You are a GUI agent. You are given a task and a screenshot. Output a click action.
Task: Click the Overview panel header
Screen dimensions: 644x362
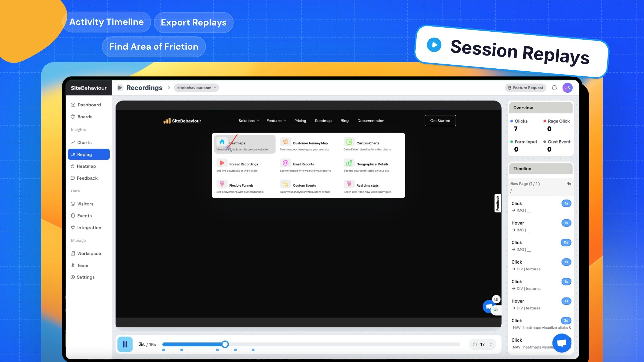tap(541, 108)
